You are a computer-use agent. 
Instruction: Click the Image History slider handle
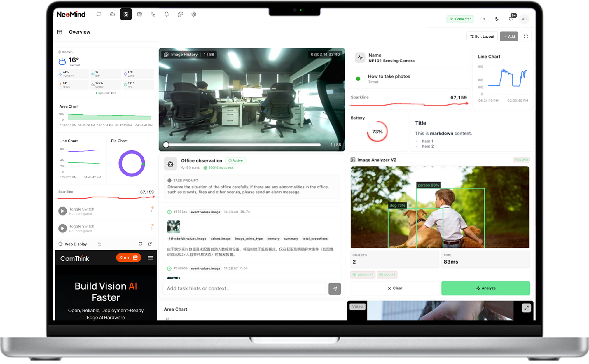tap(166, 145)
